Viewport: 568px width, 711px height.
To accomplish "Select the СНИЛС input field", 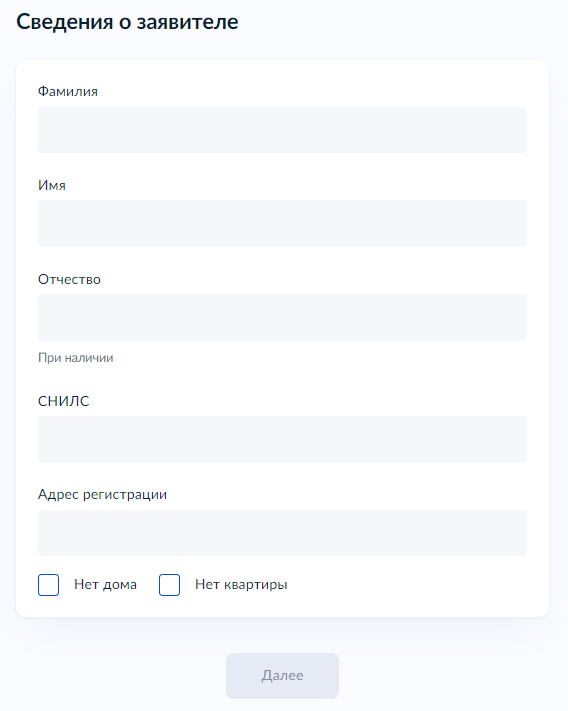I will [282, 439].
